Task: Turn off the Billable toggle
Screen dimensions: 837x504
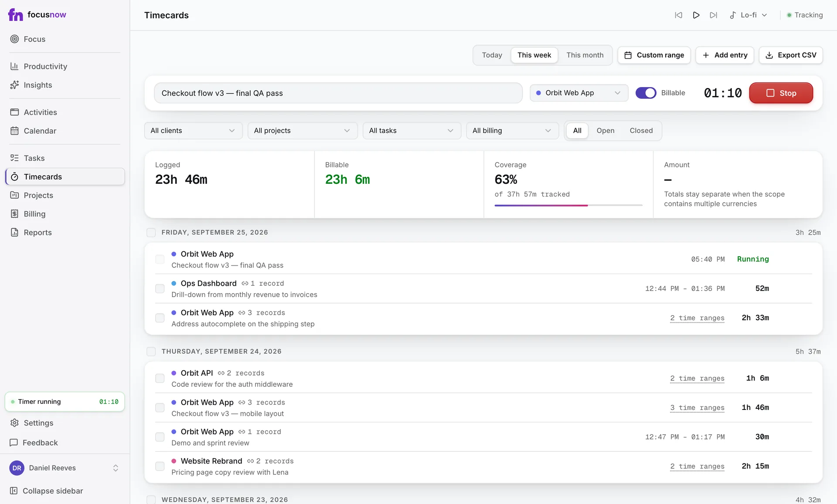Action: click(x=646, y=93)
